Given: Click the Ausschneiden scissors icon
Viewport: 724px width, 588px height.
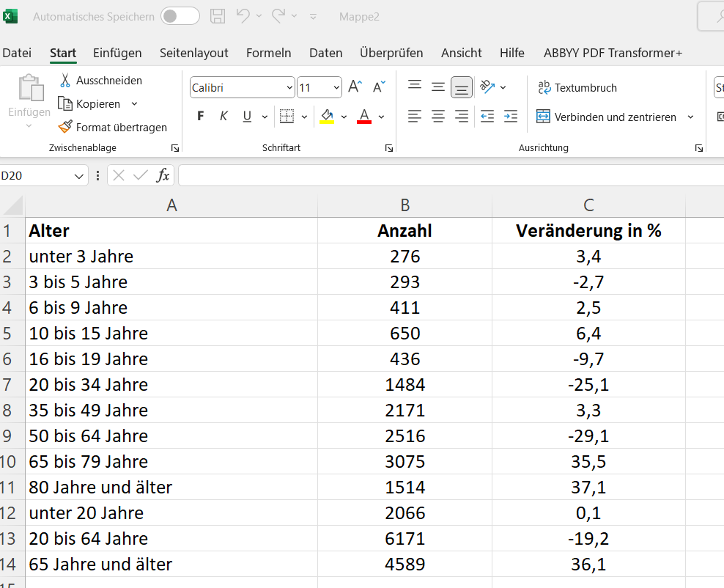Looking at the screenshot, I should click(x=65, y=80).
